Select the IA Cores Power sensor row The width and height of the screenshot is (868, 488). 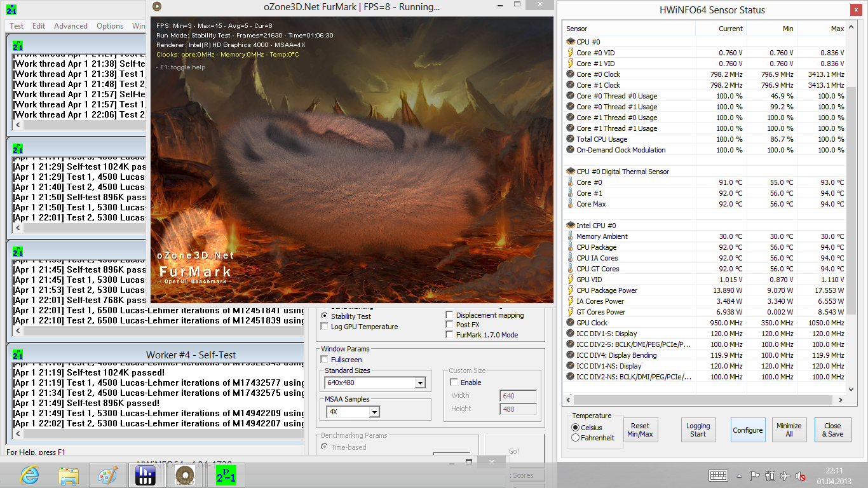point(705,301)
